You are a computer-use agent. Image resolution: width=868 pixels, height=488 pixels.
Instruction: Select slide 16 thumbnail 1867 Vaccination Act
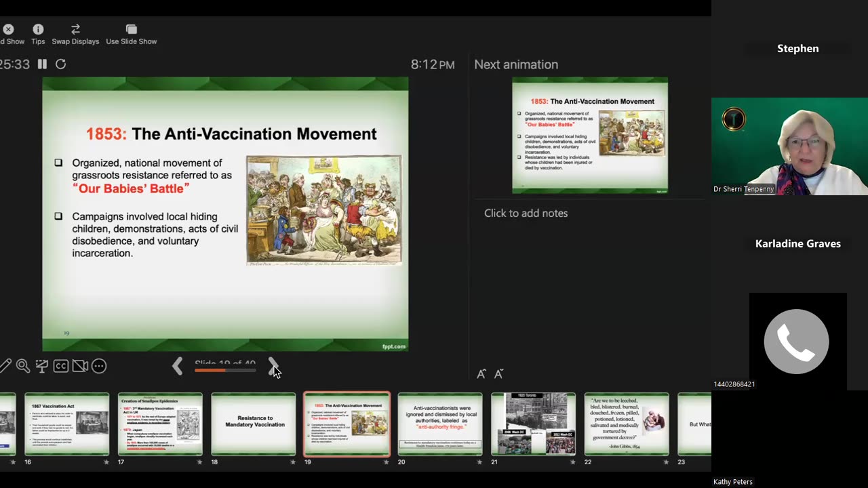tap(66, 424)
